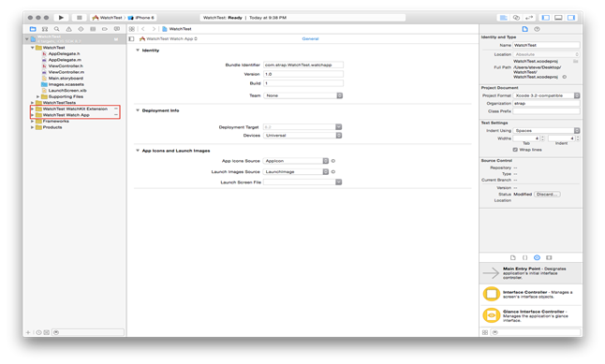Open File Template library tab
Image resolution: width=605 pixels, height=364 pixels.
tap(513, 257)
